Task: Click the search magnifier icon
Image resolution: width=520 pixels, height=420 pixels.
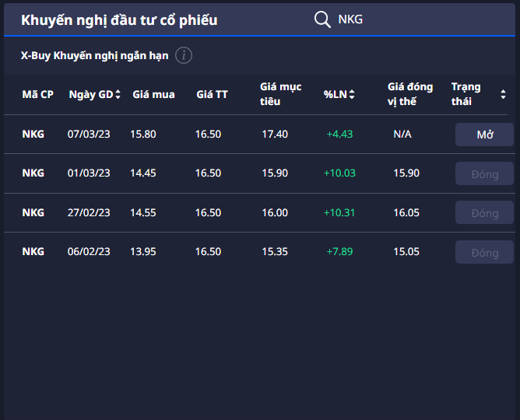Action: click(x=322, y=19)
